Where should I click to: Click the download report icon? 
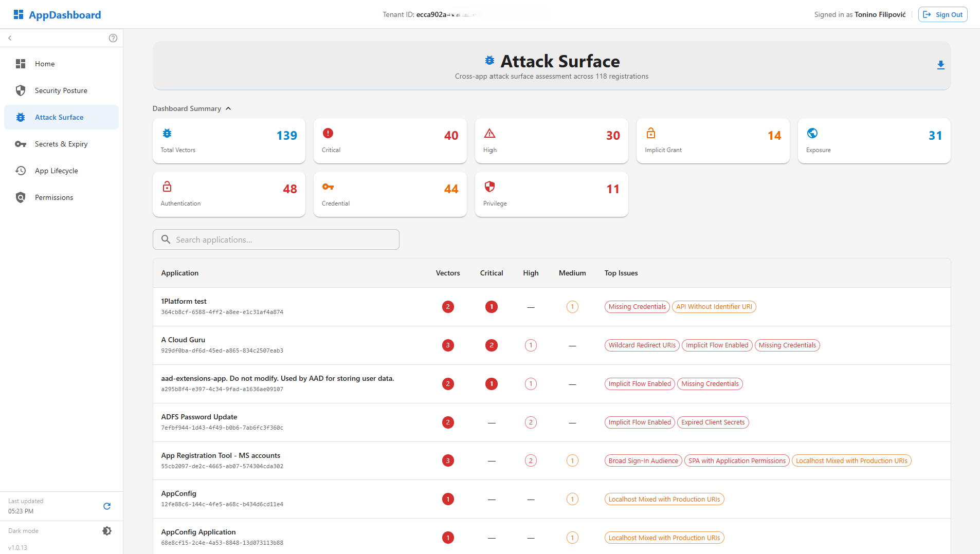(940, 65)
